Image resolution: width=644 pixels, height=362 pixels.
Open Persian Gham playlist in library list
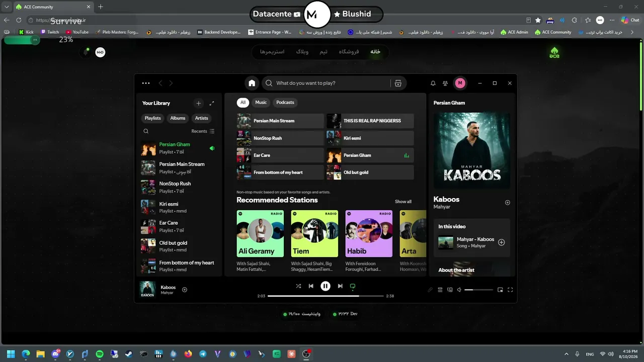pos(179,148)
